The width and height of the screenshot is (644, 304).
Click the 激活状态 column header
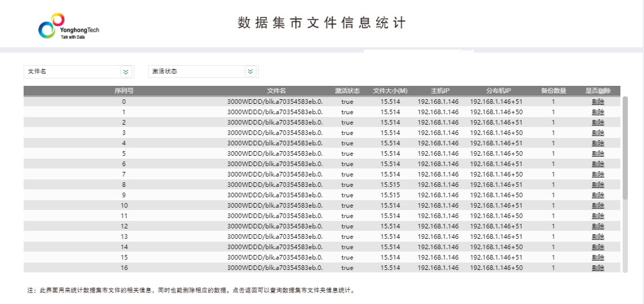tap(347, 91)
